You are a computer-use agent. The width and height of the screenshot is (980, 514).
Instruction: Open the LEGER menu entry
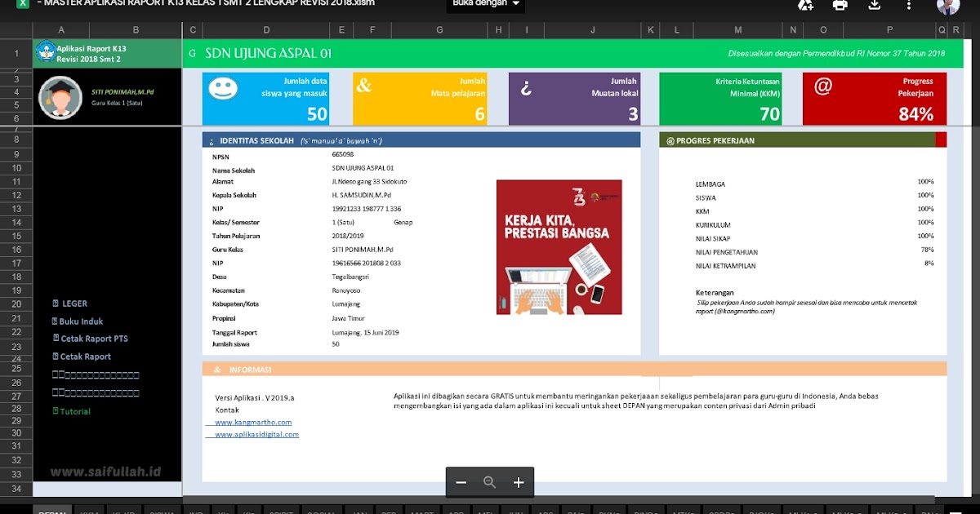[x=75, y=303]
